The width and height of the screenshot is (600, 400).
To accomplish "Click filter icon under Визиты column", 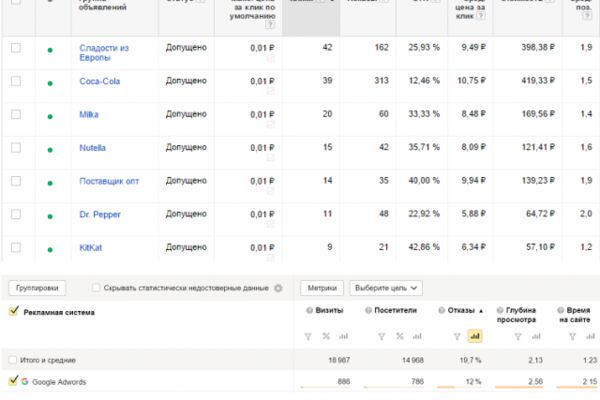I will click(308, 336).
